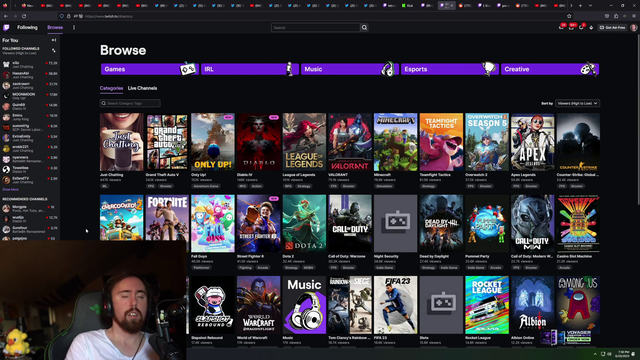Open the Dead by Daylight thumbnail
This screenshot has height=360, width=640.
click(441, 223)
